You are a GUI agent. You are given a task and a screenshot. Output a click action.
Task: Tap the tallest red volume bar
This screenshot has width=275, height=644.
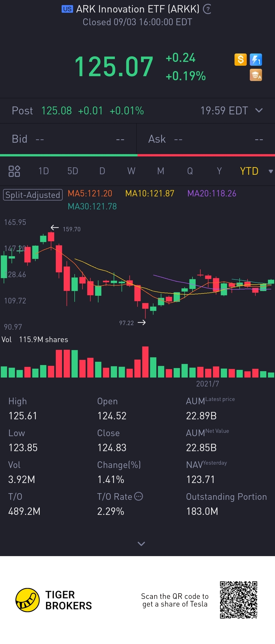145,362
